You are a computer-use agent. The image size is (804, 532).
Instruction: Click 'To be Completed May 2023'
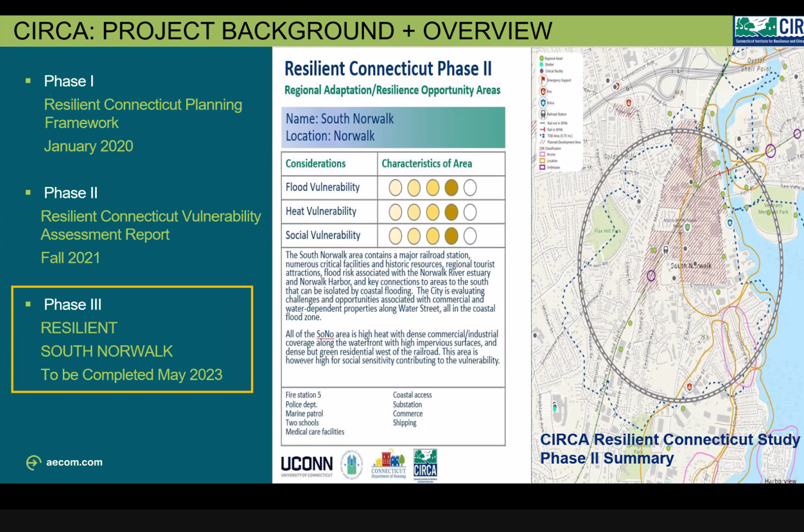click(x=132, y=375)
